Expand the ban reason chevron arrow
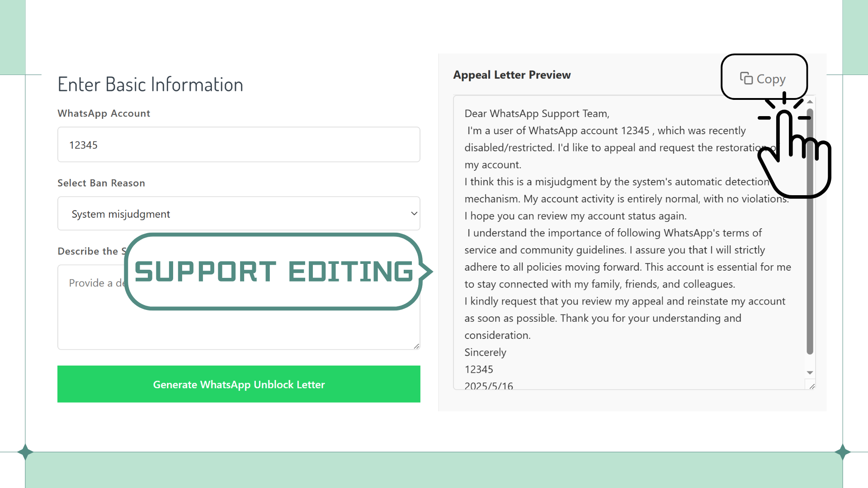The image size is (868, 488). click(x=414, y=214)
